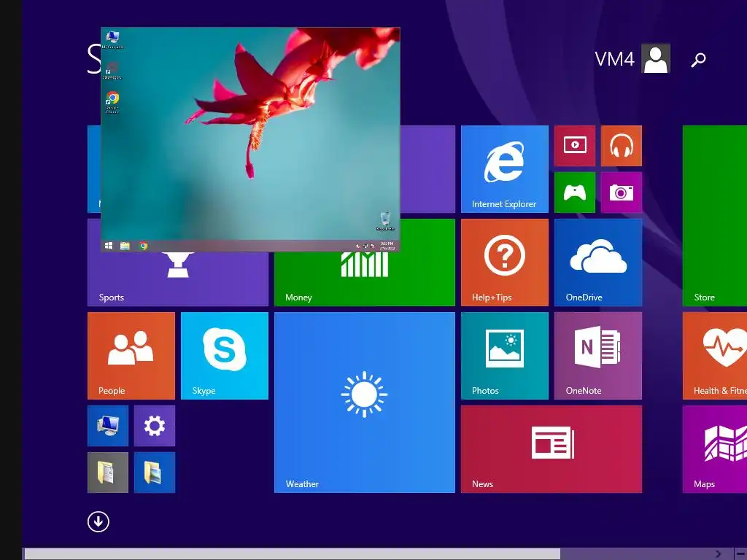747x560 pixels.
Task: Open the Weather tile
Action: tap(365, 402)
